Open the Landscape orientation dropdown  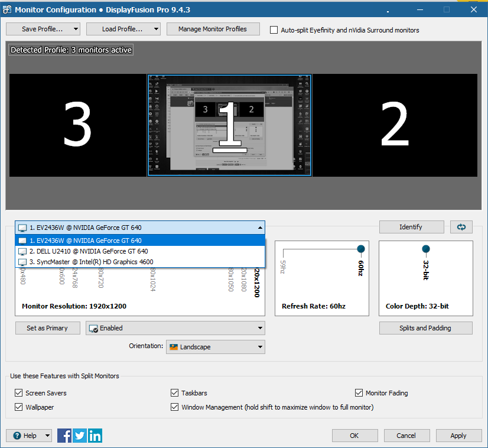pos(215,347)
